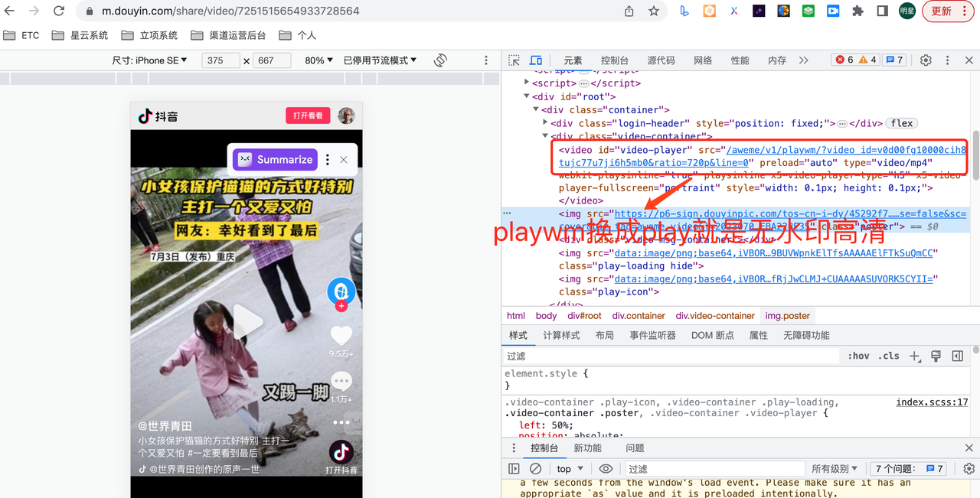The height and width of the screenshot is (498, 980).
Task: Click the blue issues count badge at top
Action: click(894, 60)
